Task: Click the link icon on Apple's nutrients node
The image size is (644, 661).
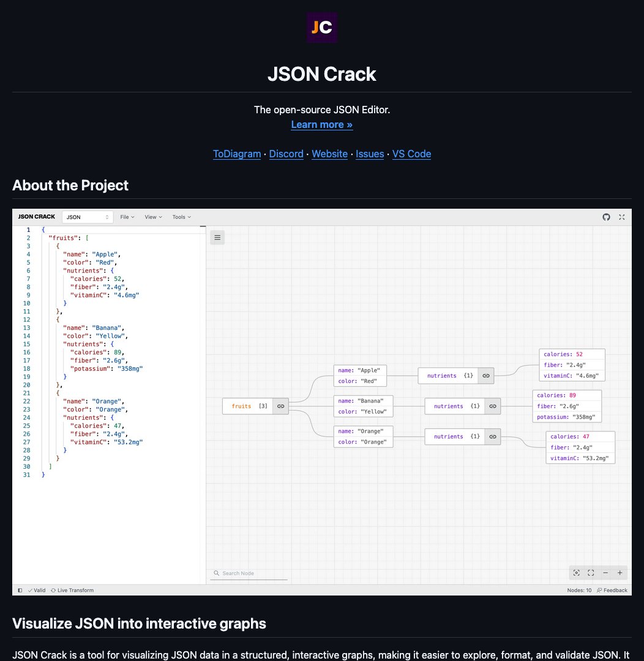Action: click(x=486, y=376)
